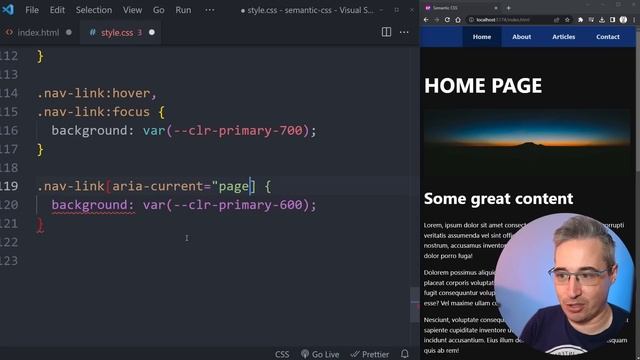Toggle the browser side panel icon
The image size is (640, 360).
[613, 20]
